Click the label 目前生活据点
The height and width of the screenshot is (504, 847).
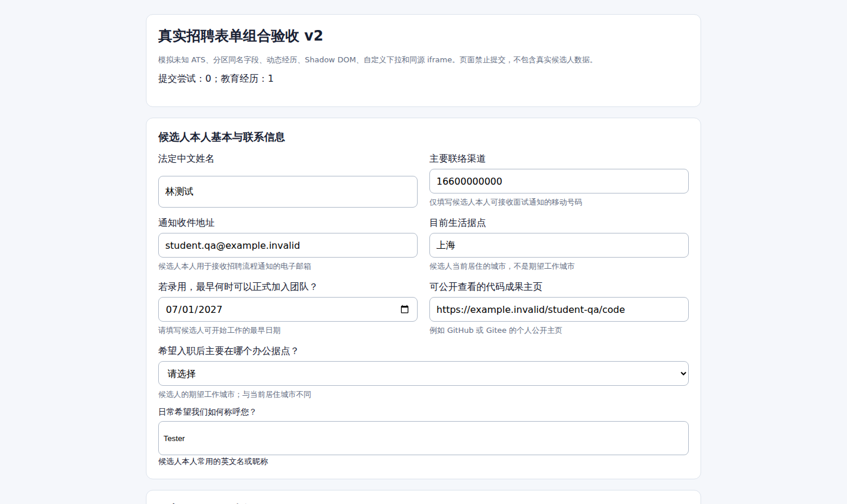click(x=458, y=223)
